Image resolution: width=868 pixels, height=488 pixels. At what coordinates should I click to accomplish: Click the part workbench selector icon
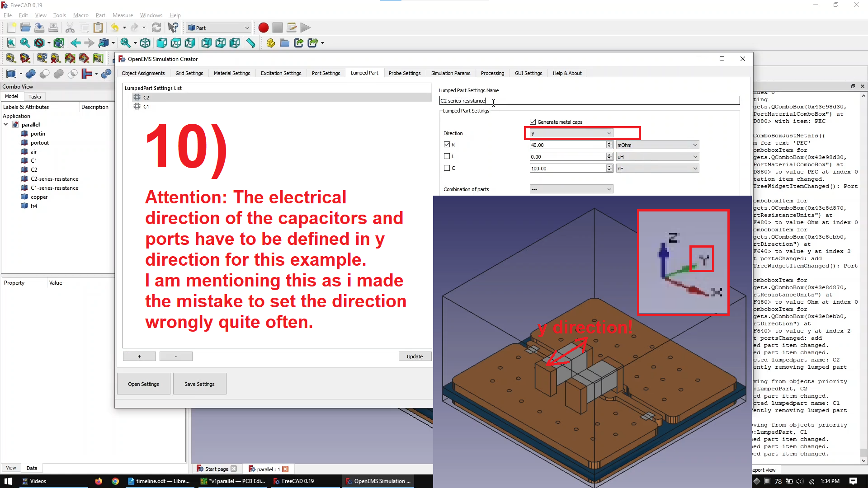coord(217,28)
